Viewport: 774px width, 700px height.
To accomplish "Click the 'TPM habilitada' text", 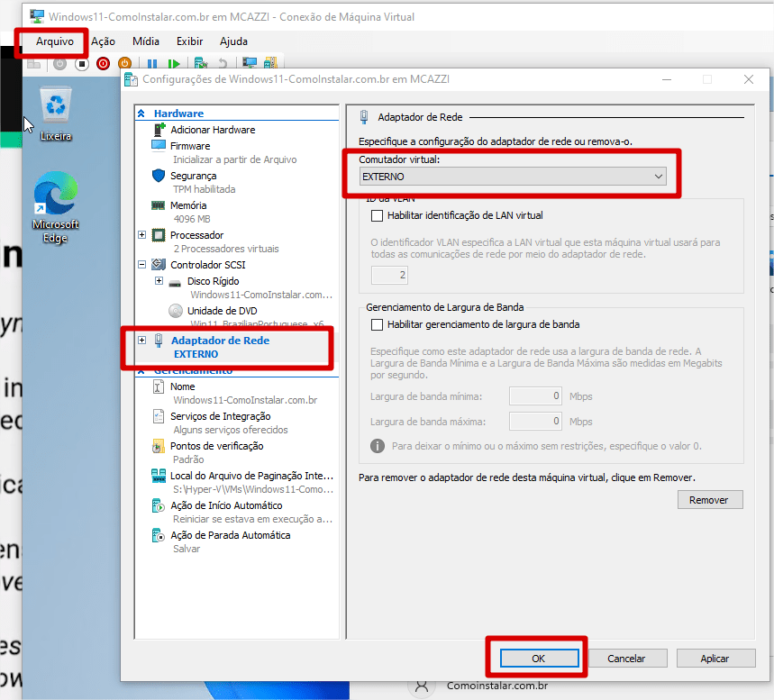I will [x=205, y=189].
